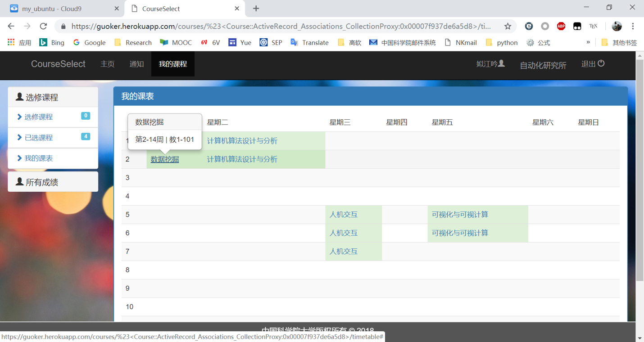
Task: Open the 公式 bookmark
Action: tap(538, 42)
